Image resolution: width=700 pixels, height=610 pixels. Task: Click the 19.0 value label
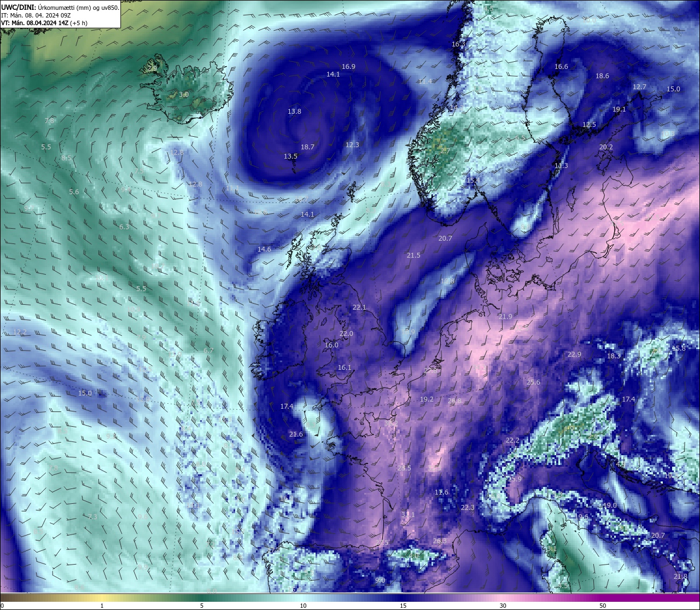(610, 506)
